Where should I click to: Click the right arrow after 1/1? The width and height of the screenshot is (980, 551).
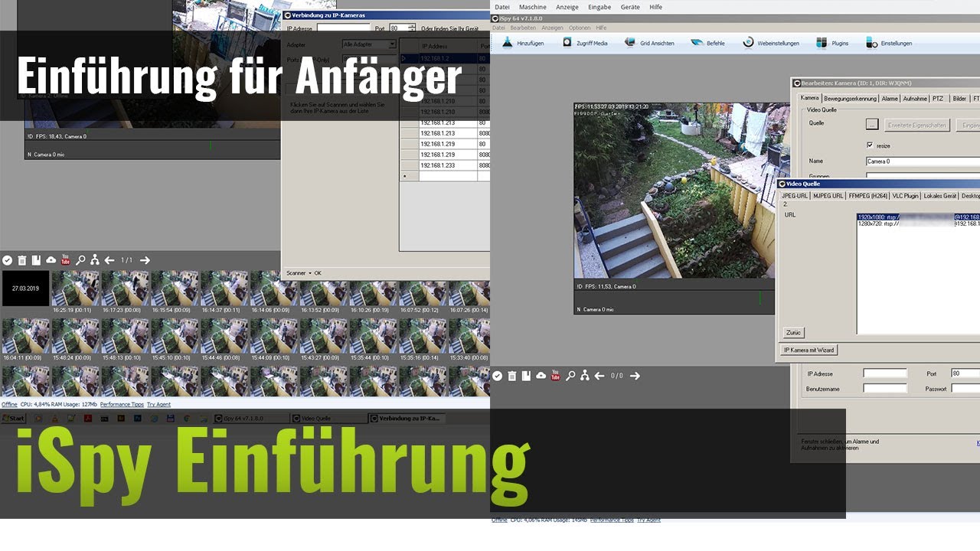coord(145,260)
